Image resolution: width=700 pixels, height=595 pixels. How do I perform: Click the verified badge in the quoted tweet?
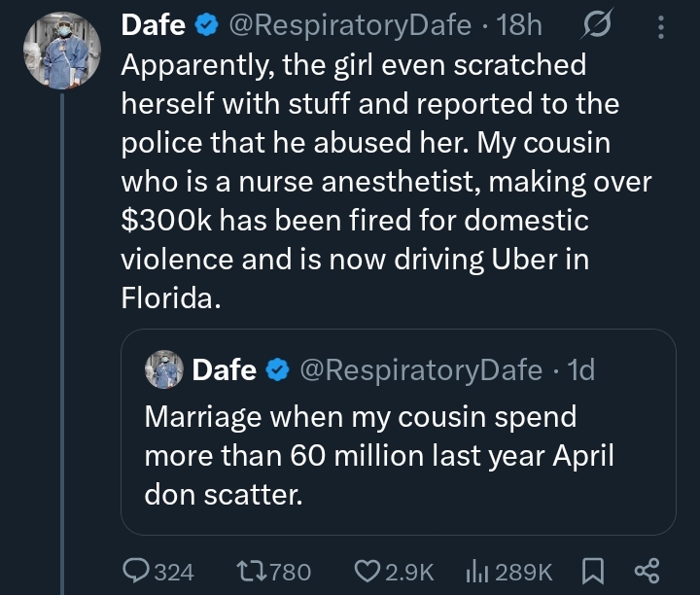(x=277, y=369)
